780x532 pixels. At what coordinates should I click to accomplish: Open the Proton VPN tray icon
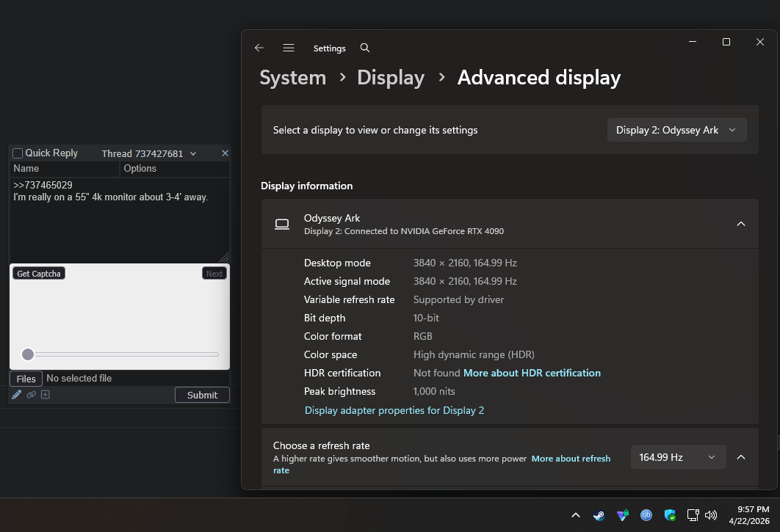click(623, 515)
